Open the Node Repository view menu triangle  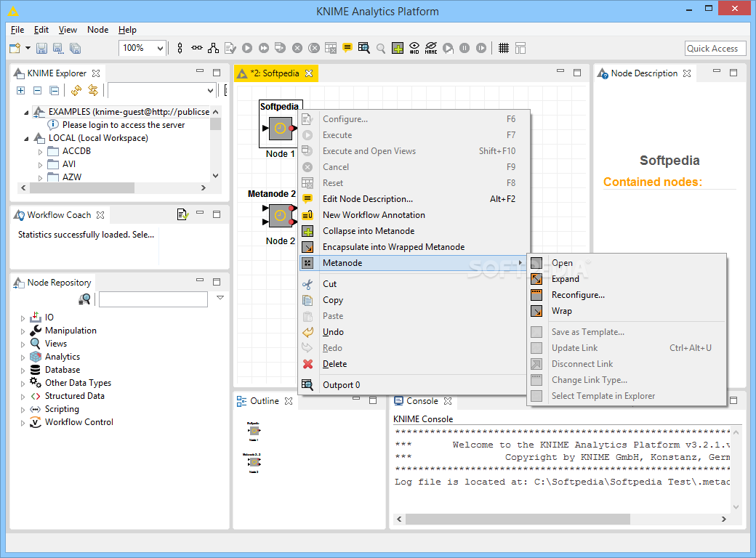[220, 298]
